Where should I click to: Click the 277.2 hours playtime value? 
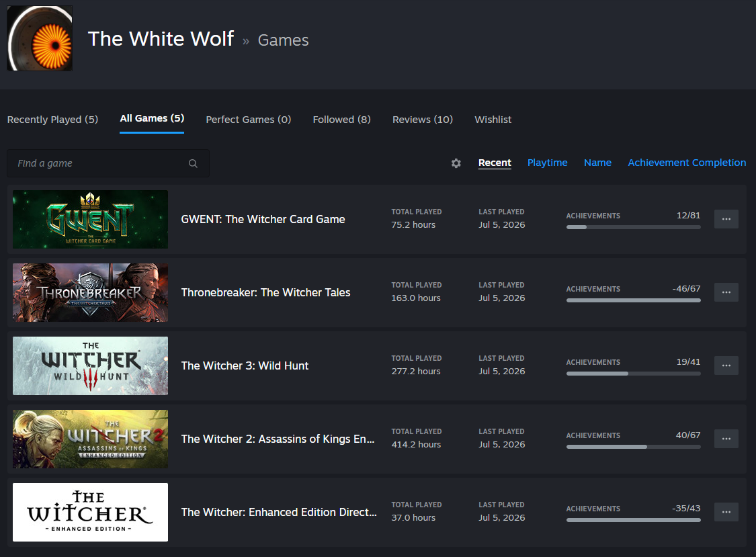pyautogui.click(x=415, y=372)
